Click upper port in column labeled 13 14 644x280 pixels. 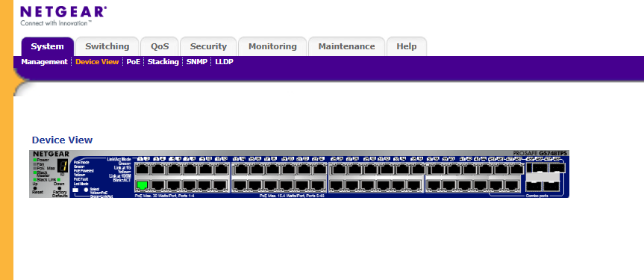(x=241, y=169)
